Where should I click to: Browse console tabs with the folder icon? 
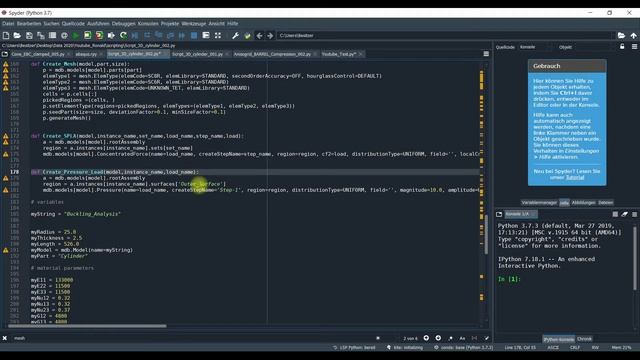click(x=499, y=214)
